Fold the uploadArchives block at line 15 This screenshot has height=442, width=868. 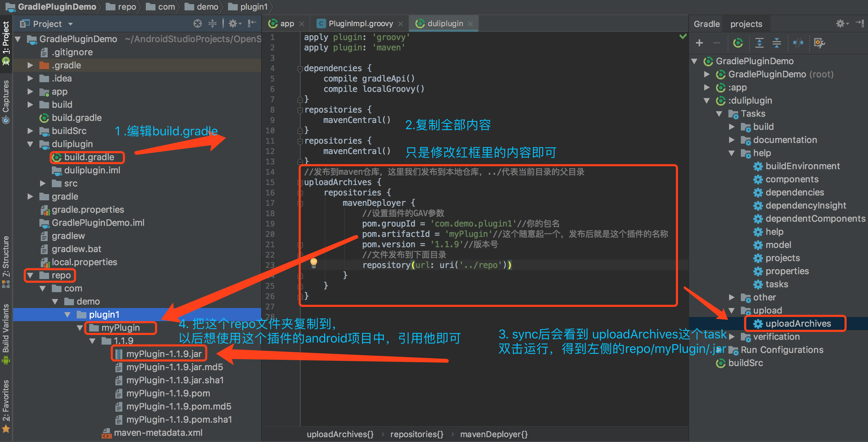tap(300, 182)
